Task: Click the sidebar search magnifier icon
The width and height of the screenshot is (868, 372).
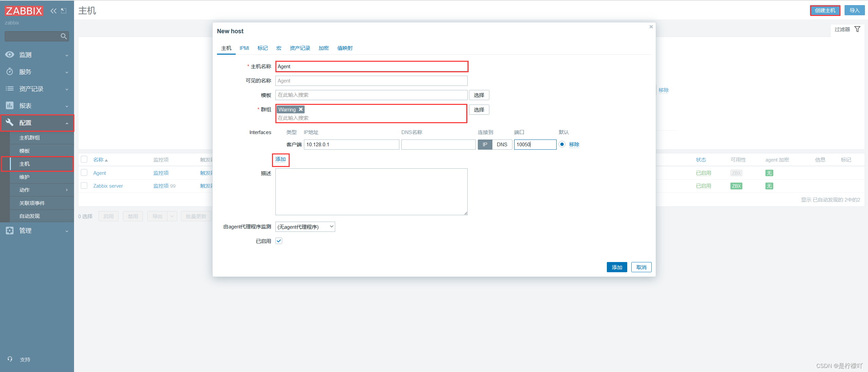Action: tap(64, 36)
